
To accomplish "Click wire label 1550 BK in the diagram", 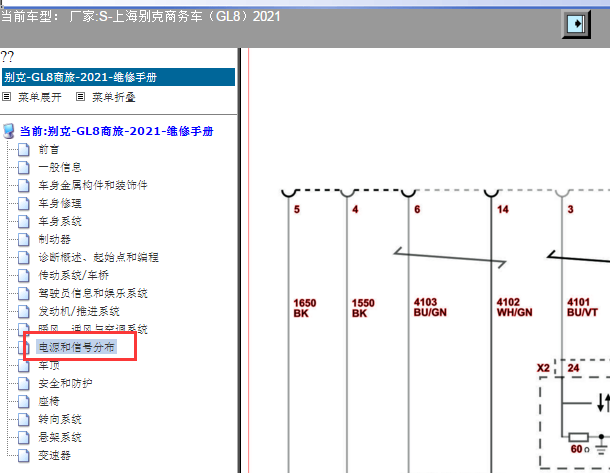I will (x=363, y=308).
